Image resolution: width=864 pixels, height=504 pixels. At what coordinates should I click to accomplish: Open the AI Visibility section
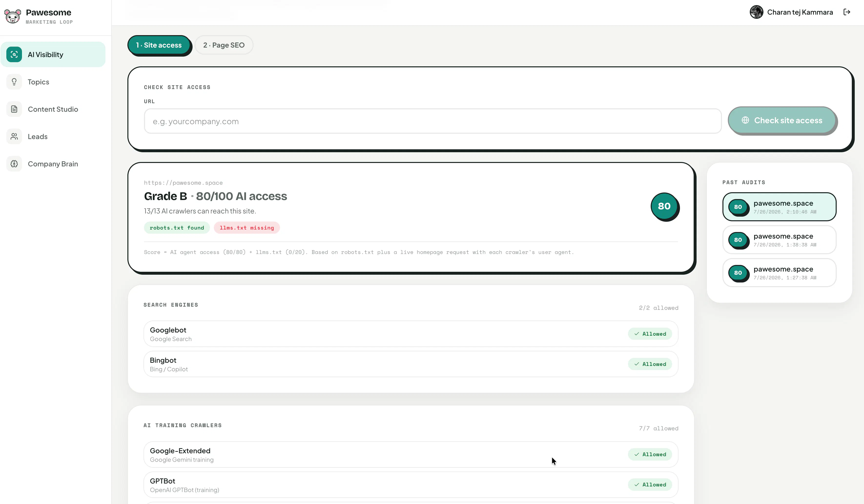(53, 54)
